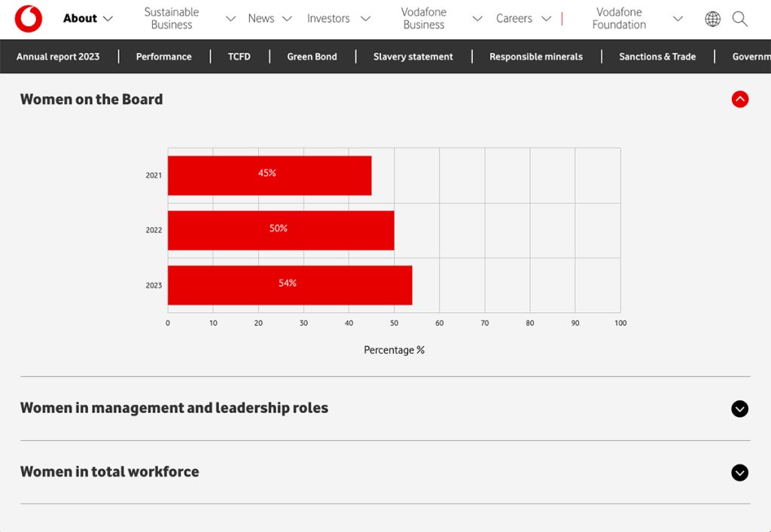
Task: Open the TCFD link
Action: pos(239,56)
